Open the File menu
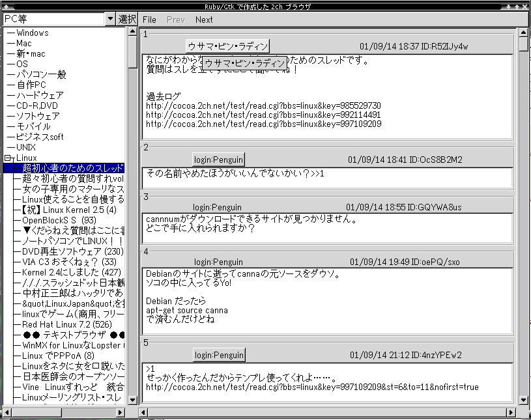 pos(149,20)
